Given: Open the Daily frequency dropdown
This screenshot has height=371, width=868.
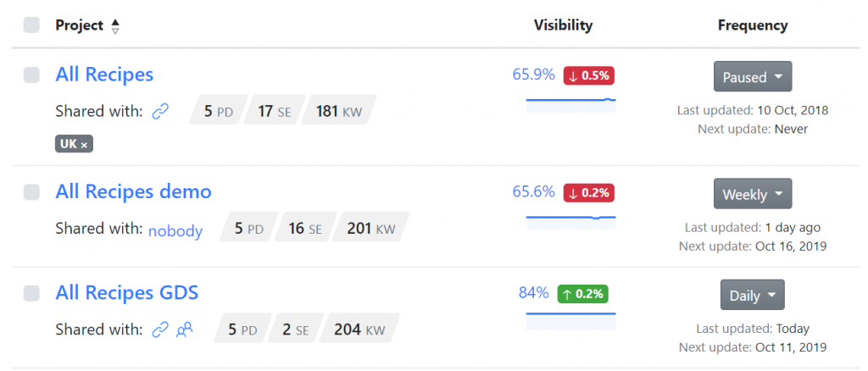Looking at the screenshot, I should 753,295.
